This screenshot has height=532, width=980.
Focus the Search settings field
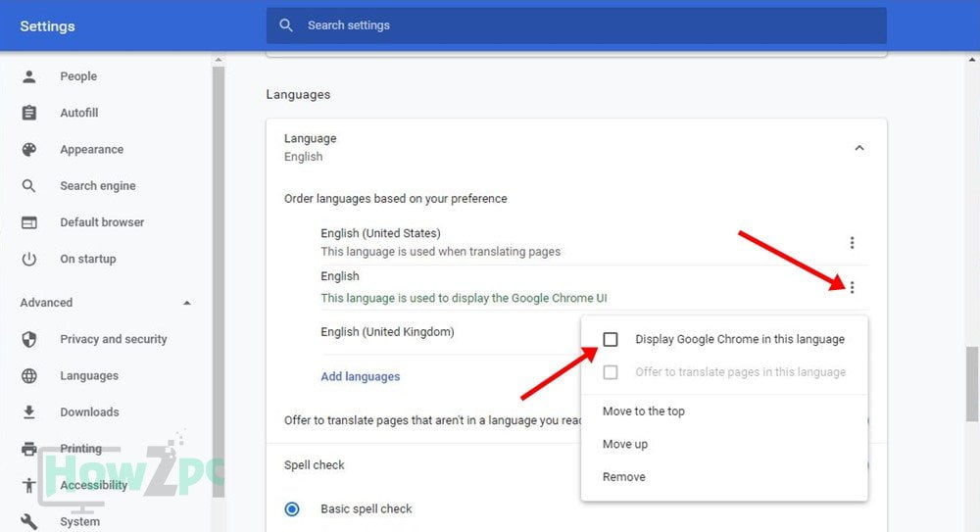[576, 25]
